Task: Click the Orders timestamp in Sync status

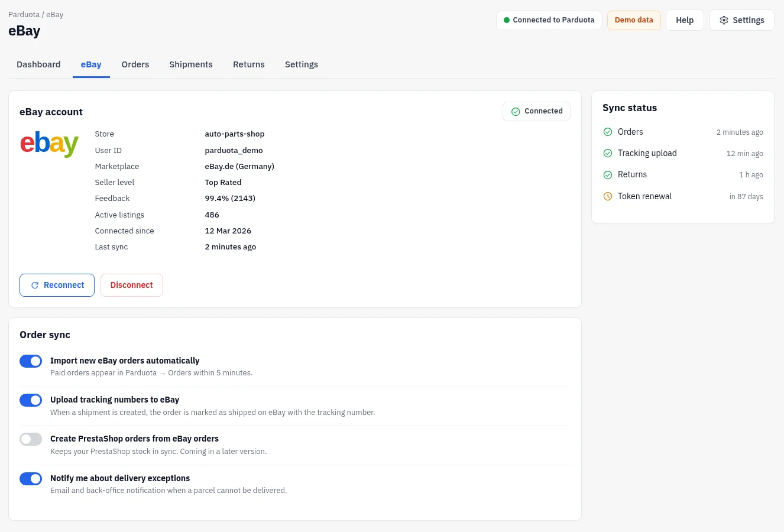Action: [740, 132]
